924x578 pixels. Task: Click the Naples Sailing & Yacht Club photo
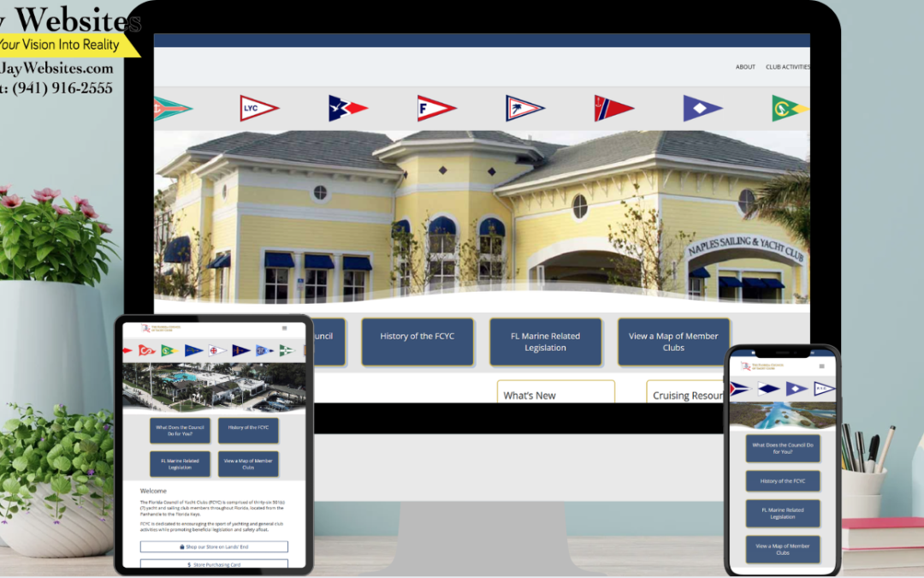click(481, 218)
